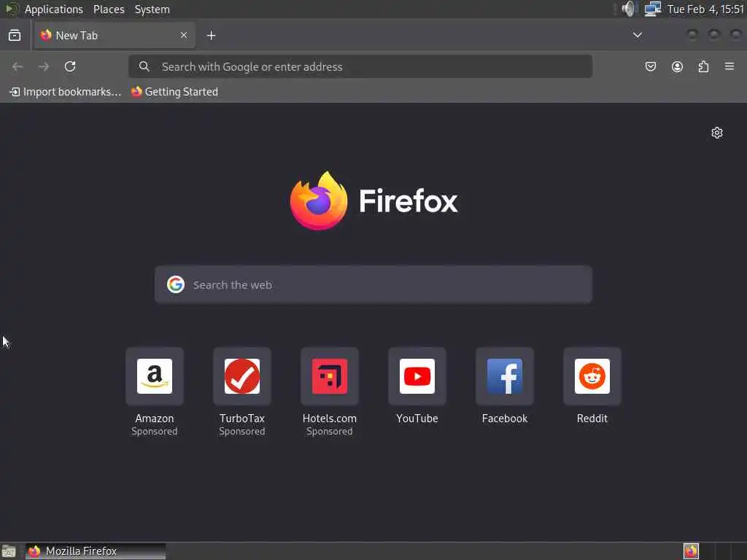Screen dimensions: 747x560
Task: Close the New Tab tab
Action: pyautogui.click(x=183, y=35)
